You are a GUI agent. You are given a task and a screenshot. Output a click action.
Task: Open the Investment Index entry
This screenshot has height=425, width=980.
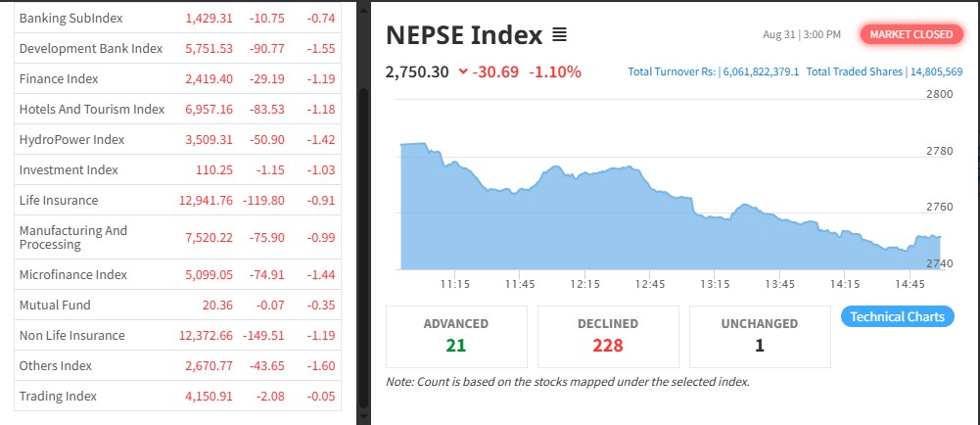tap(69, 169)
